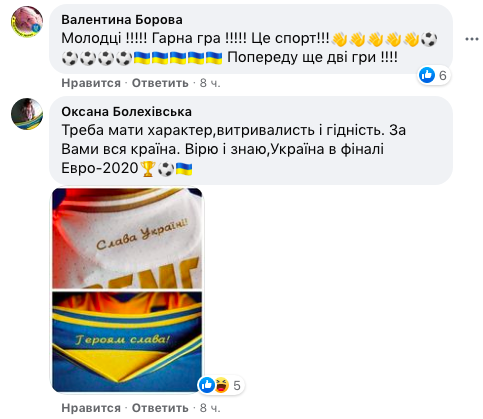Click Ответить under Оксана Болехівська's comment

(x=160, y=408)
